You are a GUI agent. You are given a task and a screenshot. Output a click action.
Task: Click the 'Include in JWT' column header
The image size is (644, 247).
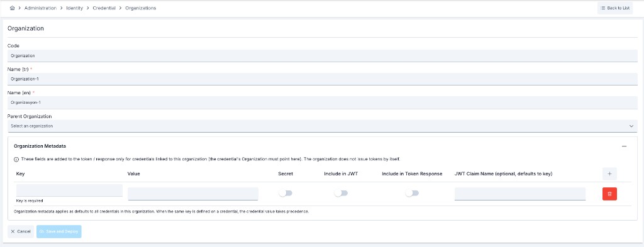(x=341, y=174)
